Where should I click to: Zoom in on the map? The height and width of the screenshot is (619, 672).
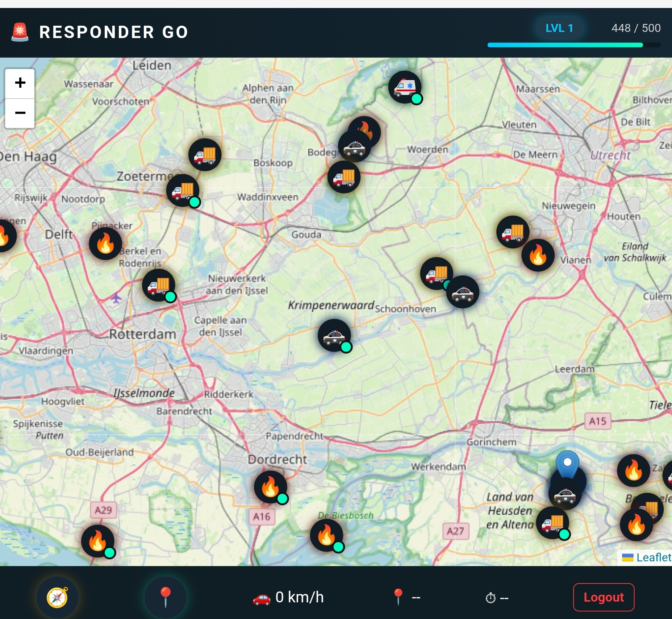point(20,83)
